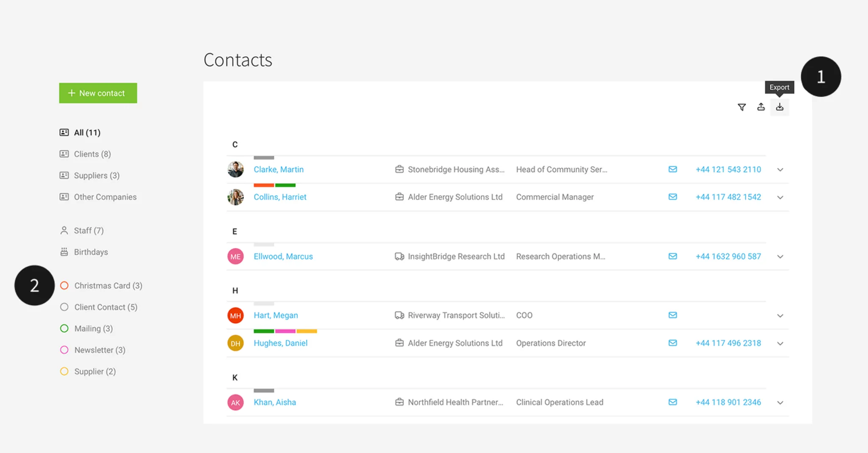868x453 pixels.
Task: Open the contacts filter icon
Action: 742,107
